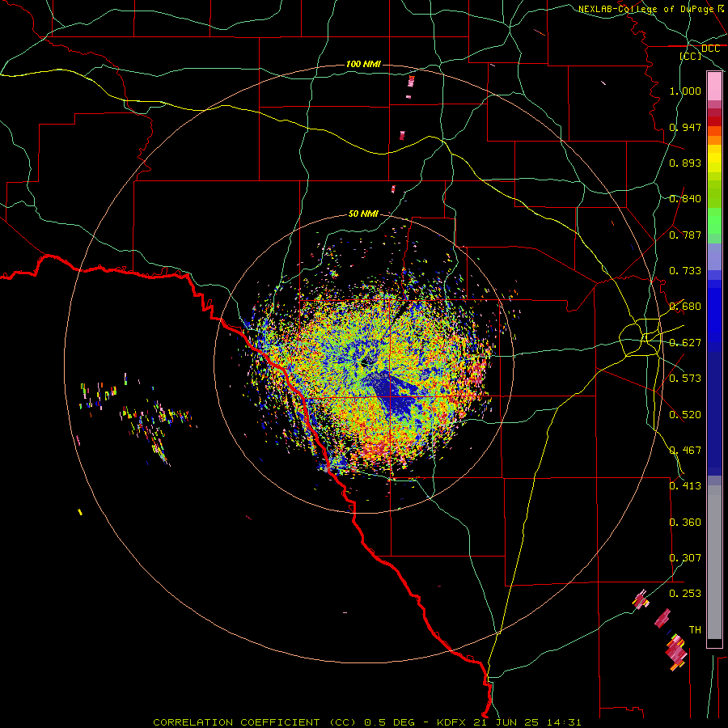Viewport: 728px width, 728px height.
Task: Click the 0.573 scale value
Action: coord(685,379)
